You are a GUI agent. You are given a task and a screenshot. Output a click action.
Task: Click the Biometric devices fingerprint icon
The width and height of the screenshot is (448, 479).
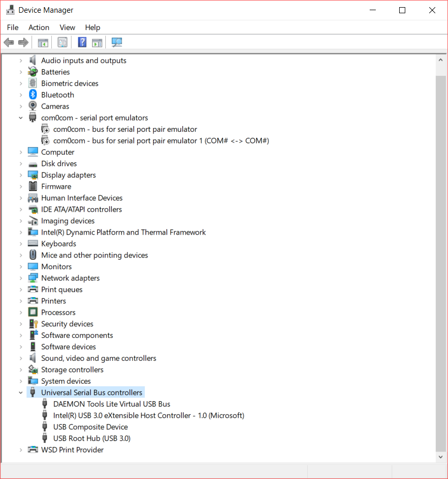point(33,83)
